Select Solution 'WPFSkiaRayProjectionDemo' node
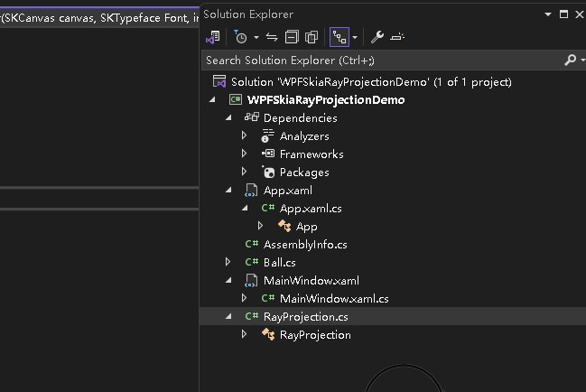 tap(371, 82)
